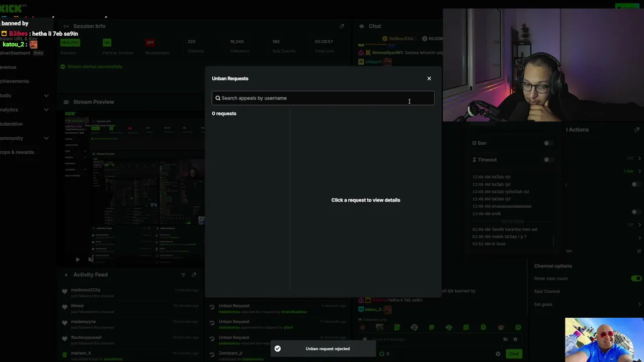The width and height of the screenshot is (644, 362).
Task: Click the magnifier icon in appeals search
Action: (x=218, y=98)
